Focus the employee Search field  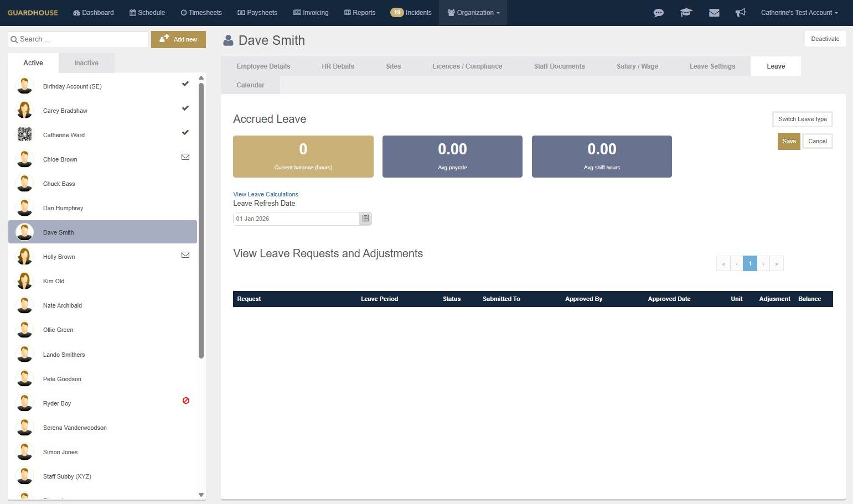pos(78,39)
